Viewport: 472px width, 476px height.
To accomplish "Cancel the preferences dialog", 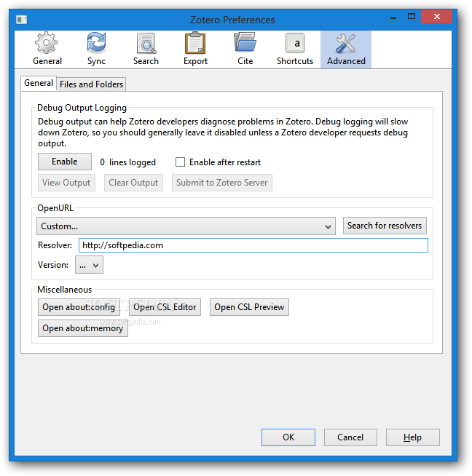I will pos(350,437).
